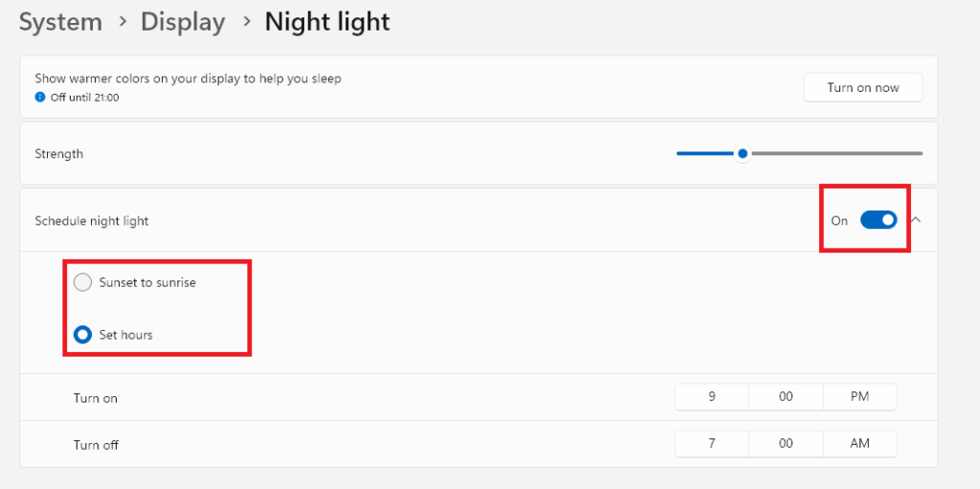Click the Strength slider thumb

[742, 153]
